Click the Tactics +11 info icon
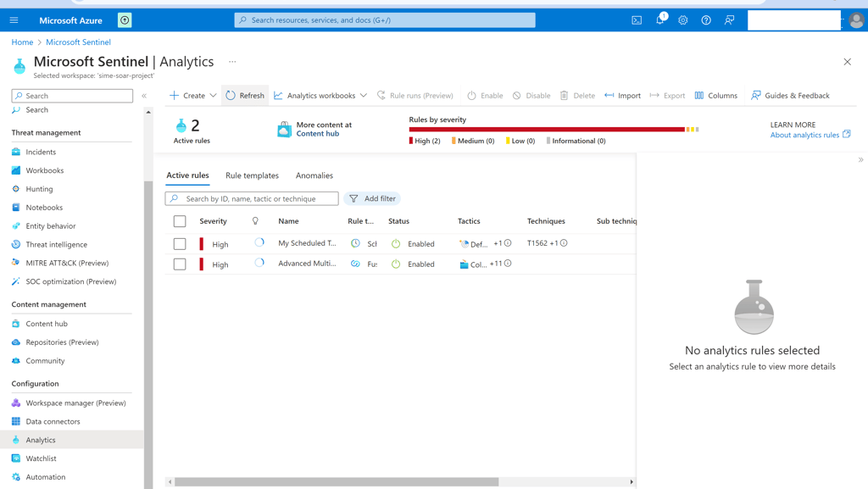The width and height of the screenshot is (868, 489). click(x=508, y=264)
